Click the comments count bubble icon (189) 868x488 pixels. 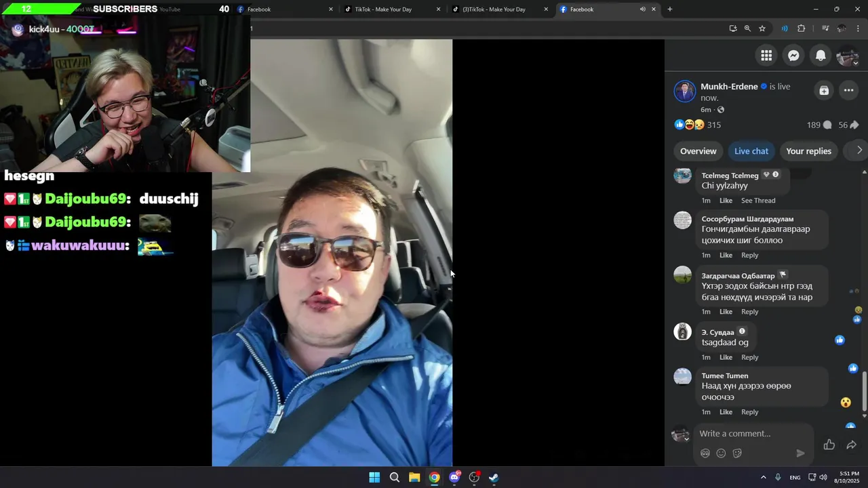[827, 125]
